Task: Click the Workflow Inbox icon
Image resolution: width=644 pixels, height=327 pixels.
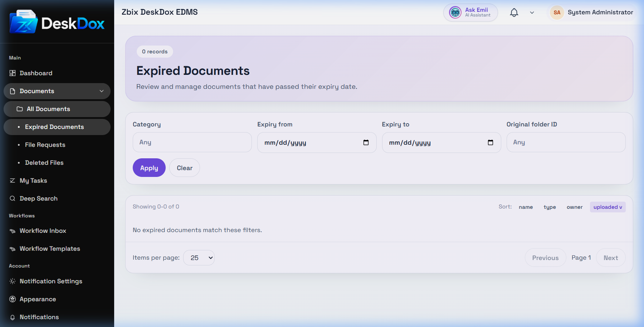Action: point(13,231)
